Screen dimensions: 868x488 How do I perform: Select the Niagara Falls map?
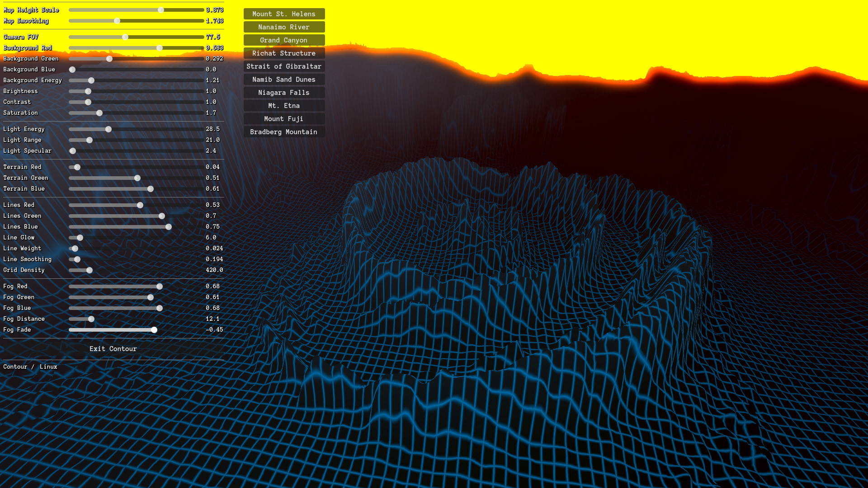pyautogui.click(x=284, y=93)
